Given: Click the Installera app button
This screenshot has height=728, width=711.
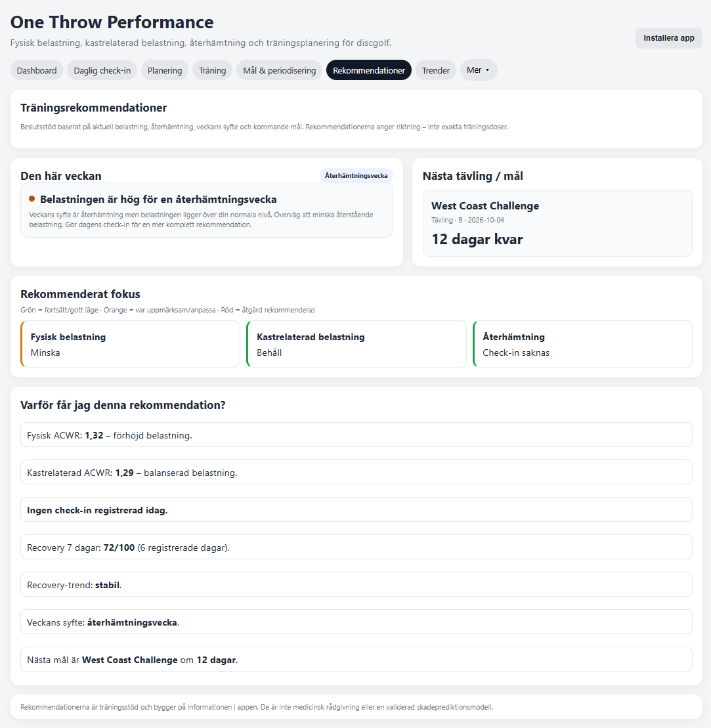Looking at the screenshot, I should [669, 37].
